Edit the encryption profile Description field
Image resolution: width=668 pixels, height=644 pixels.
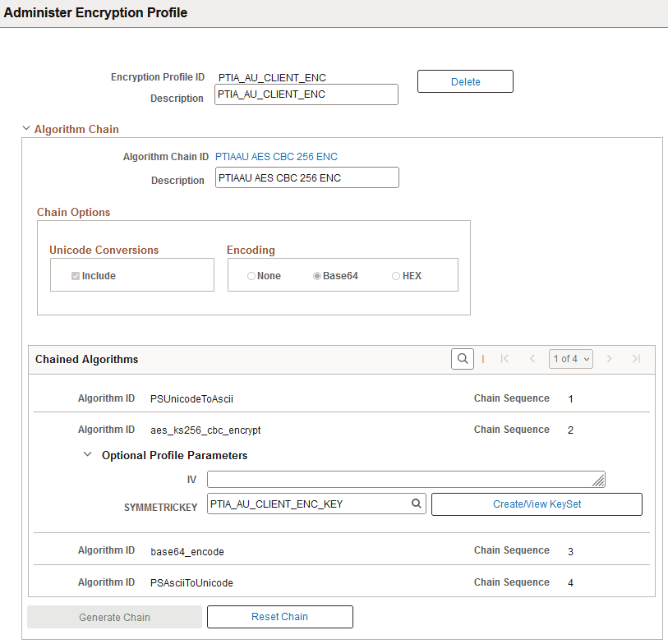[x=306, y=94]
